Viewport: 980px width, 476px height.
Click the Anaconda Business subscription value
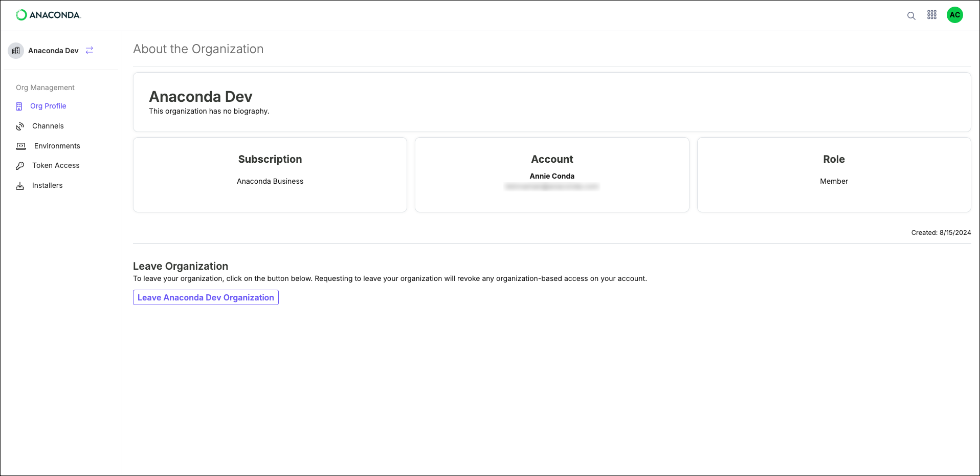[270, 181]
